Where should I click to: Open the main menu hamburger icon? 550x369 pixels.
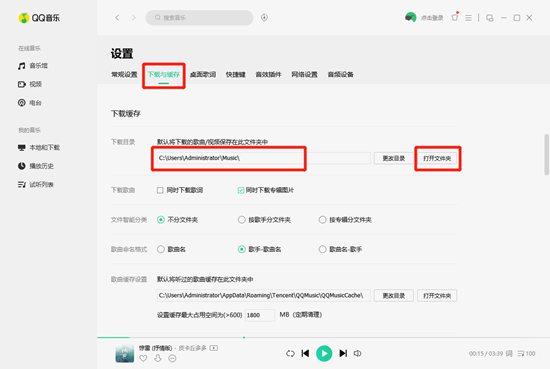point(468,18)
